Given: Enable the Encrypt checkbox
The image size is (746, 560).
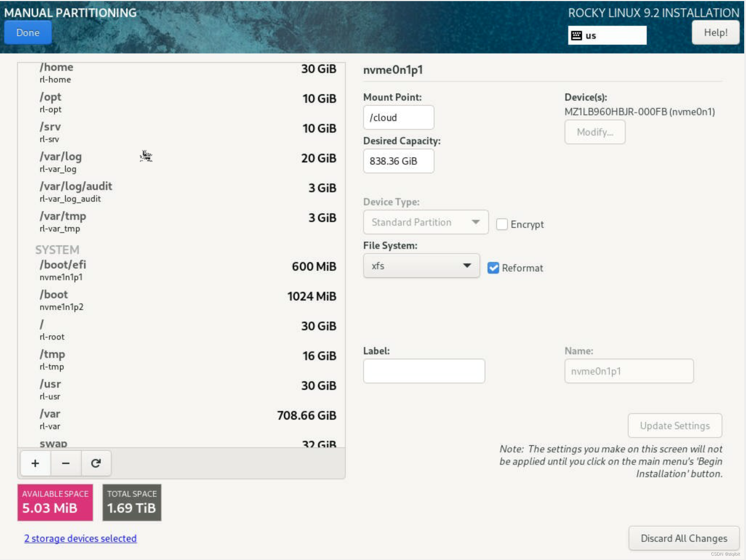Looking at the screenshot, I should [502, 224].
